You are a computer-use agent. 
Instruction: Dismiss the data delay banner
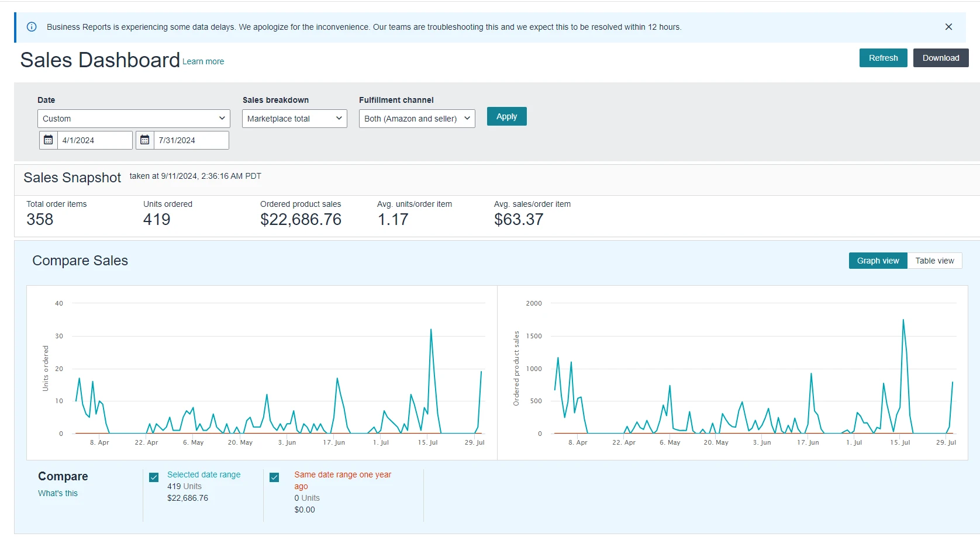(x=948, y=27)
